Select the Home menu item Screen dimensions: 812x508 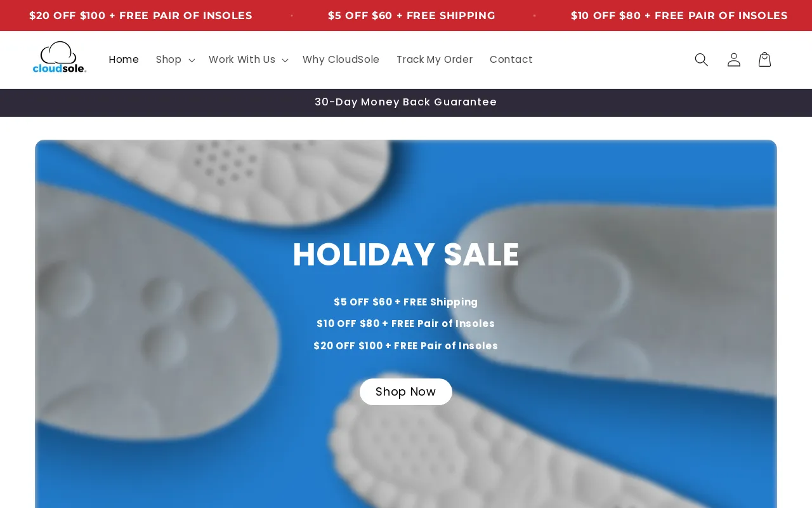124,59
